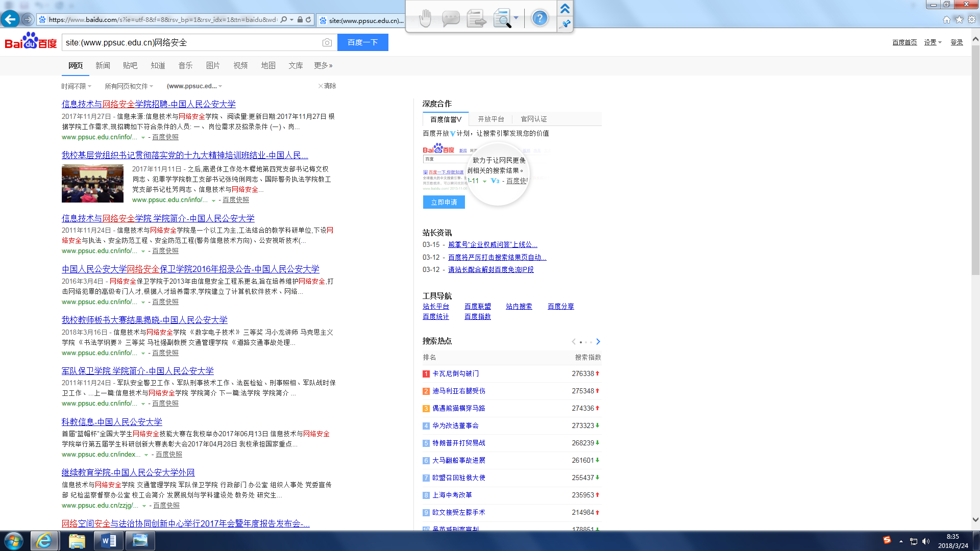This screenshot has height=551, width=980.
Task: Open the (www.ppsuc.ed... site filter dropdown
Action: click(x=194, y=86)
